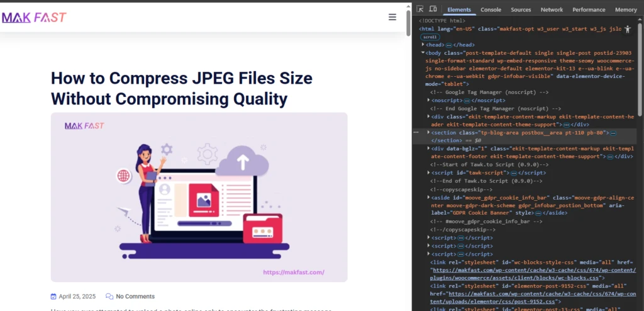Select the <!--copyscapeskip--> comment line
The width and height of the screenshot is (644, 311).
461,189
